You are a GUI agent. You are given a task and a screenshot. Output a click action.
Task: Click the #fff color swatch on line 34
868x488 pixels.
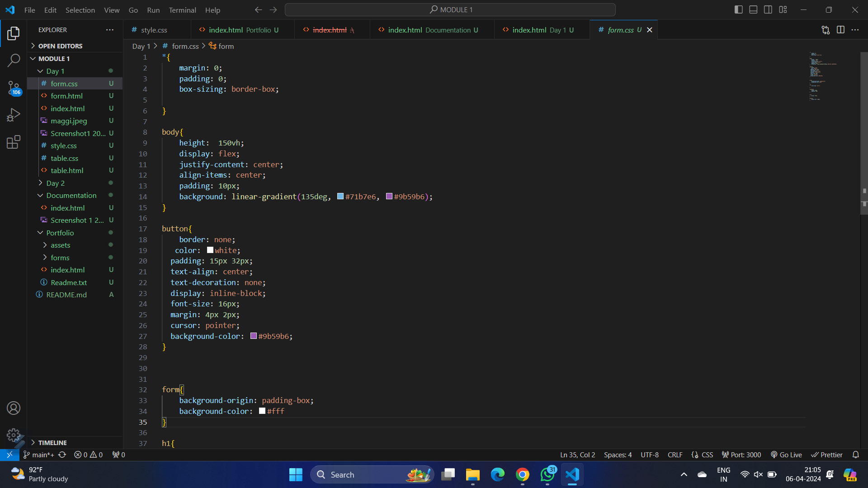(262, 411)
